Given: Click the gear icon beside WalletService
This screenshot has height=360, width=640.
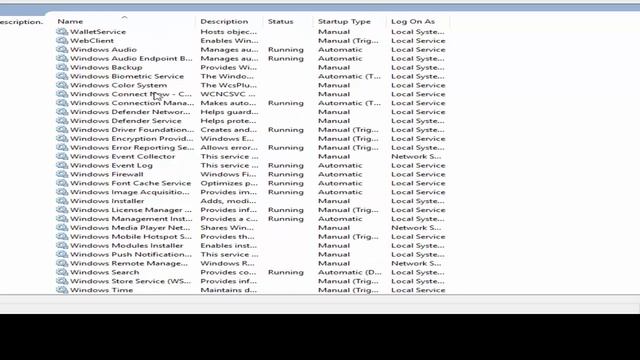Looking at the screenshot, I should click(x=62, y=31).
